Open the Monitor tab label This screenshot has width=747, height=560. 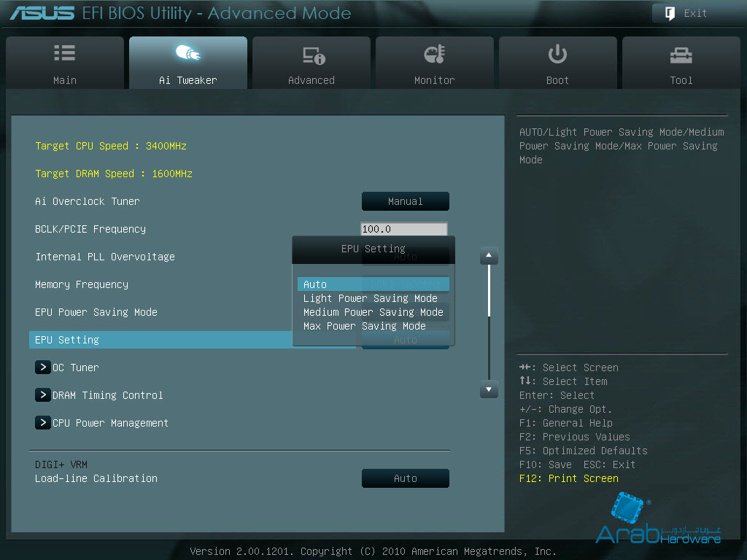coord(435,80)
